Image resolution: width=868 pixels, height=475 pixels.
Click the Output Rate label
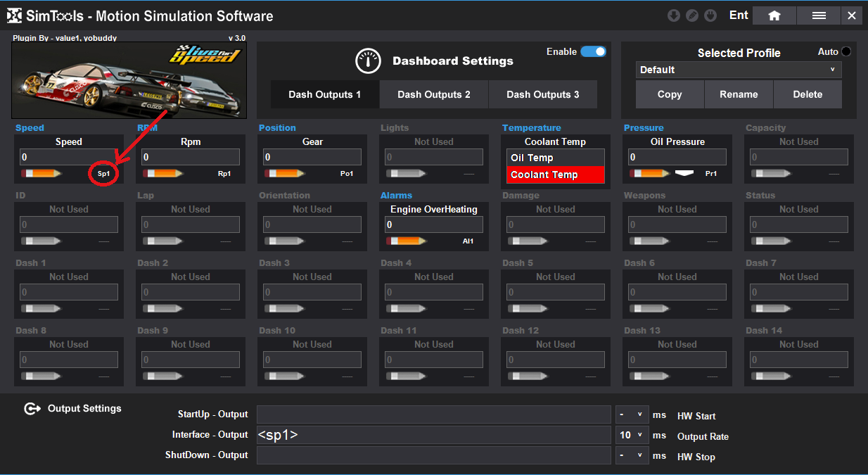(703, 436)
